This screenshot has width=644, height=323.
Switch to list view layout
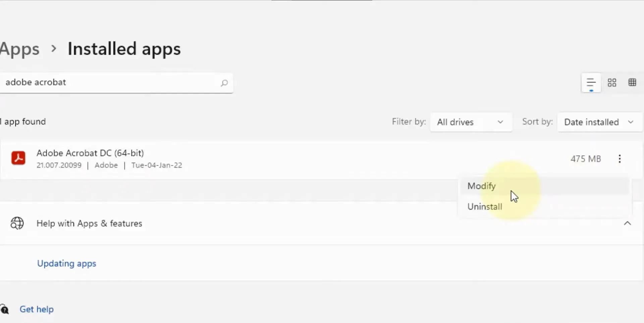[591, 83]
